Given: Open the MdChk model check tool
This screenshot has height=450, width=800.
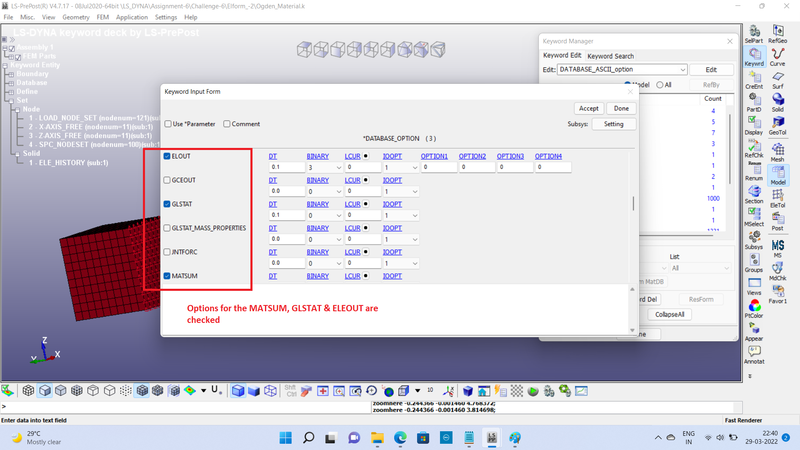Looking at the screenshot, I should pos(778,271).
